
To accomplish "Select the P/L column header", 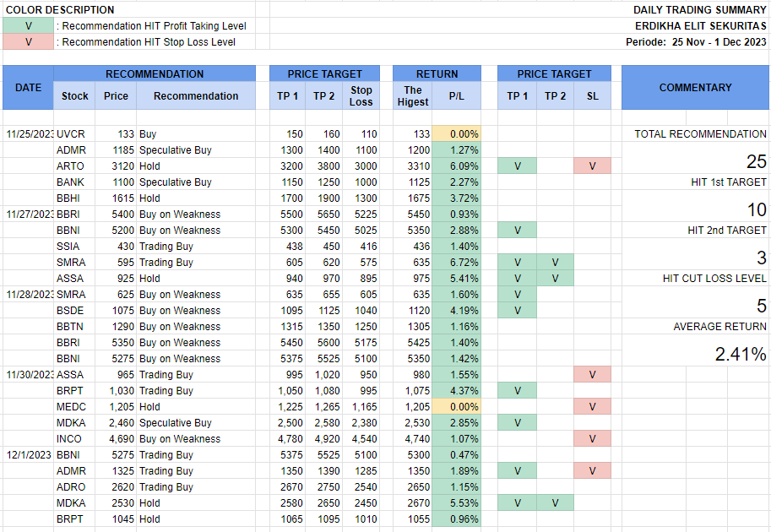I will (456, 96).
